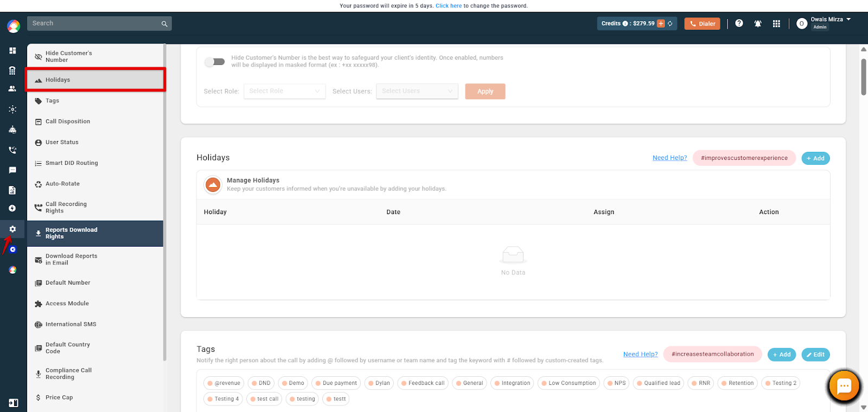Open the Select Role dropdown
The height and width of the screenshot is (412, 868).
pos(285,91)
